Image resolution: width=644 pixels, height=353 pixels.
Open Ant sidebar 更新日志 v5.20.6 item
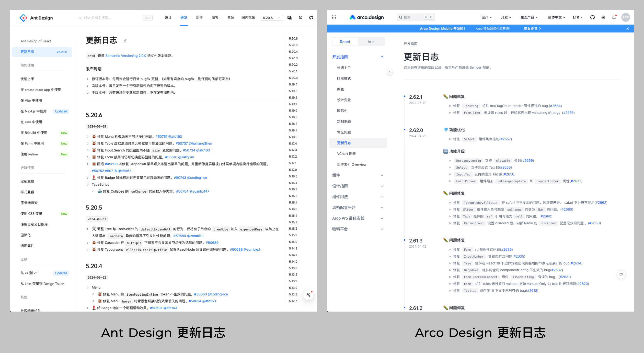[x=42, y=52]
